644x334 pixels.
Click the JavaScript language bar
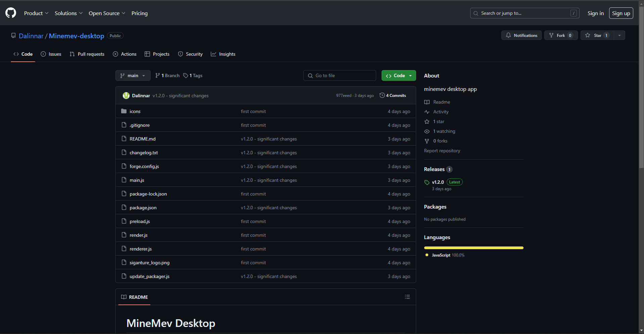tap(474, 248)
